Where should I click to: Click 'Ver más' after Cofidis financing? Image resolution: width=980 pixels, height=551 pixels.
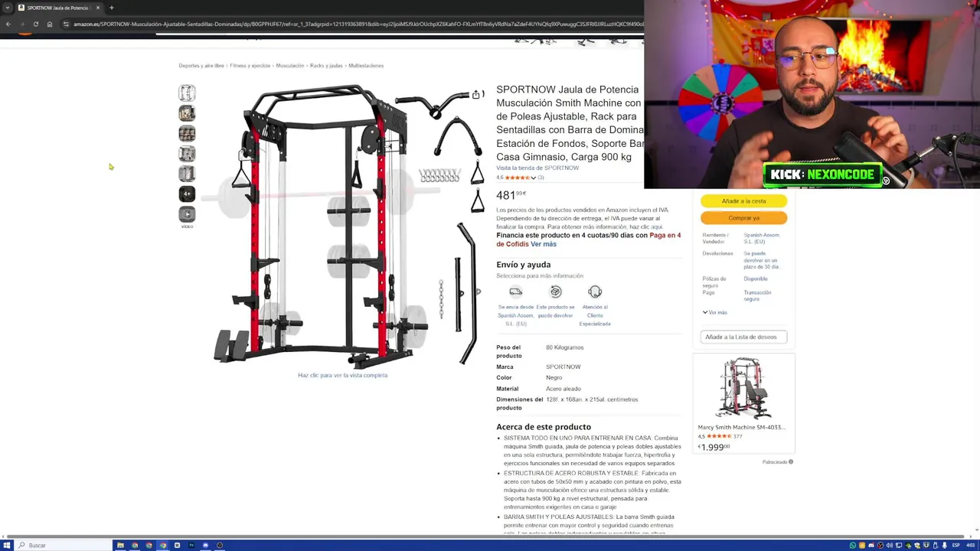tap(543, 244)
